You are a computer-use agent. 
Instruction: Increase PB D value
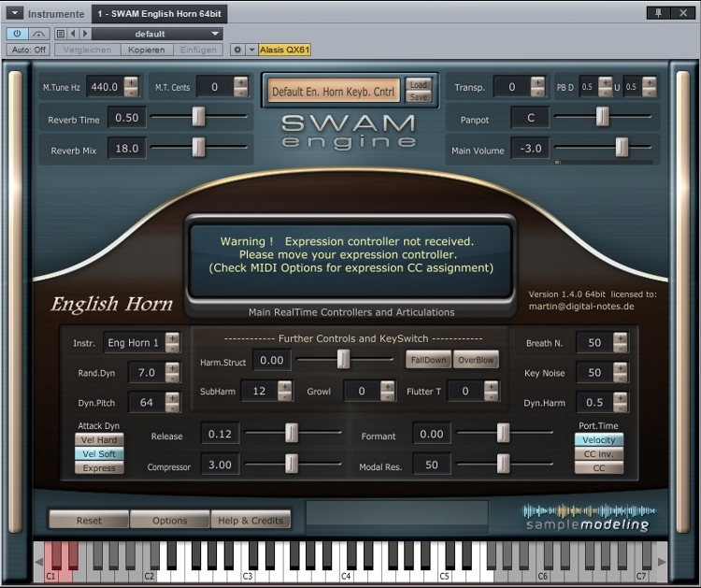(606, 82)
